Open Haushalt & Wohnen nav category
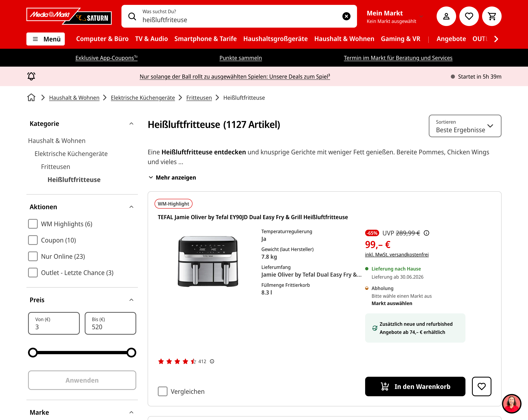Image resolution: width=528 pixels, height=420 pixels. coord(344,39)
